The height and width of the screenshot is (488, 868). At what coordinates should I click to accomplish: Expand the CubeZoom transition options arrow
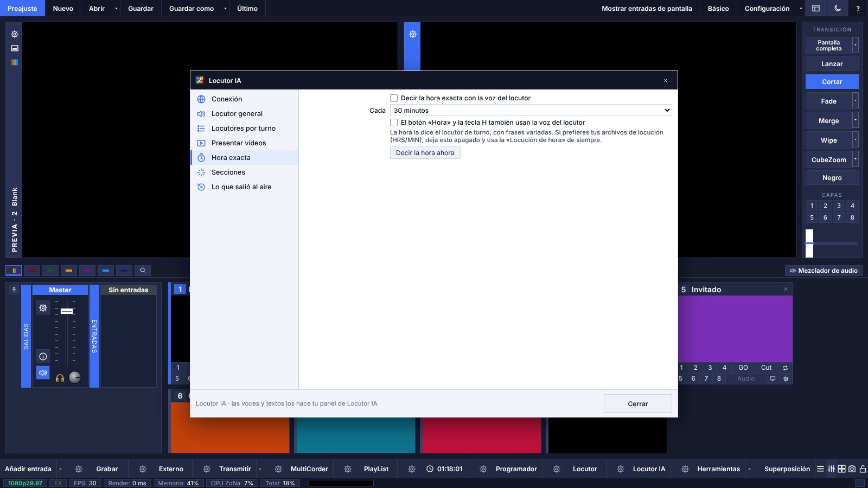[x=856, y=159]
